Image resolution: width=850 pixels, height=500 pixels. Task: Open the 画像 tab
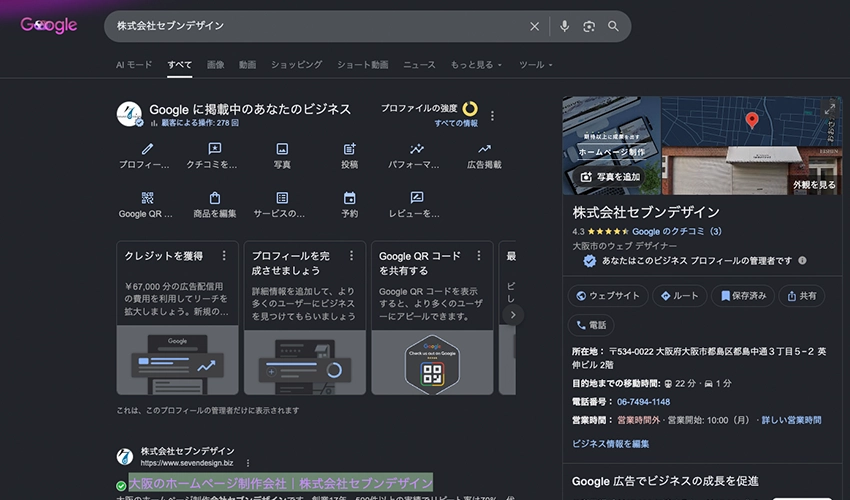[215, 65]
